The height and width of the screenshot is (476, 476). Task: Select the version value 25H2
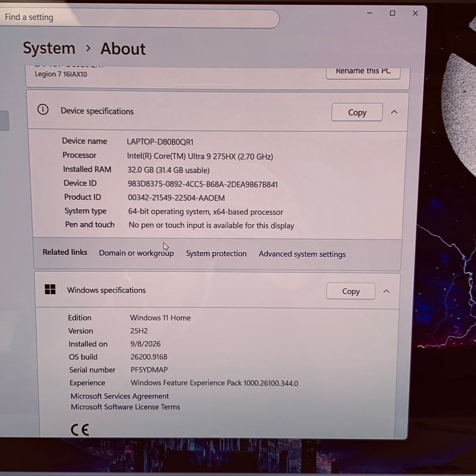coord(139,331)
